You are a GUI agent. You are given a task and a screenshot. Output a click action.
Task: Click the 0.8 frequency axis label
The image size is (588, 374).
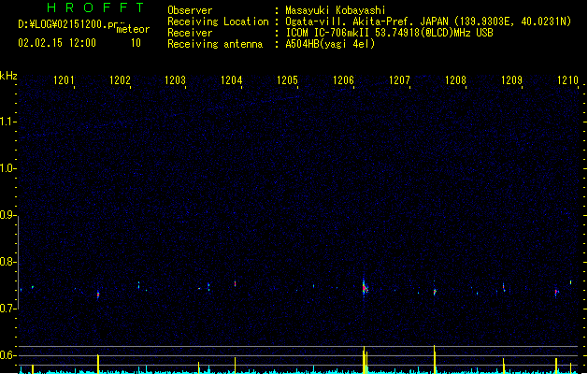coord(7,262)
